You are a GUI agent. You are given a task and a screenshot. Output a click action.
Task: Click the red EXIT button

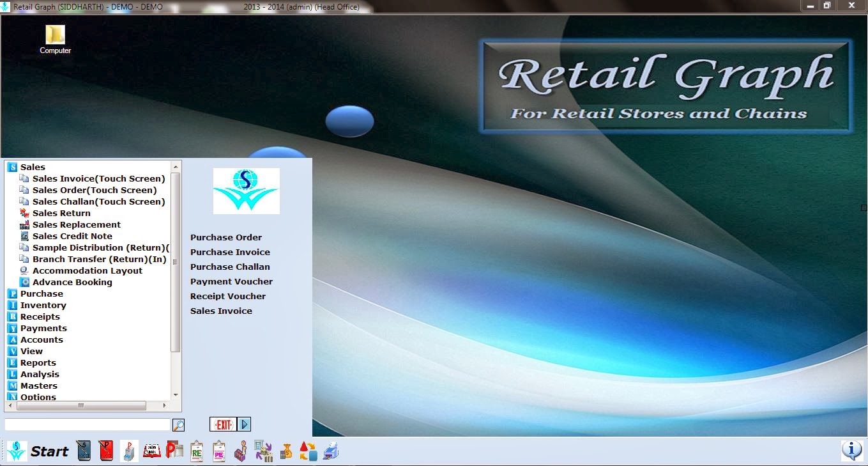pyautogui.click(x=223, y=424)
